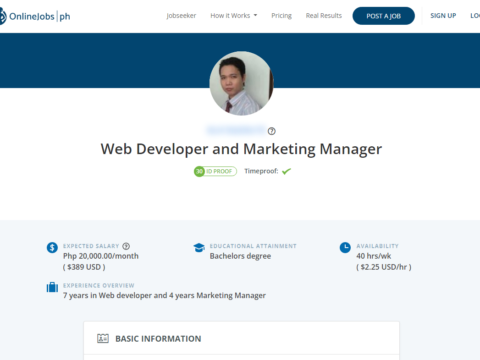Click the Sign Up link

tap(443, 16)
